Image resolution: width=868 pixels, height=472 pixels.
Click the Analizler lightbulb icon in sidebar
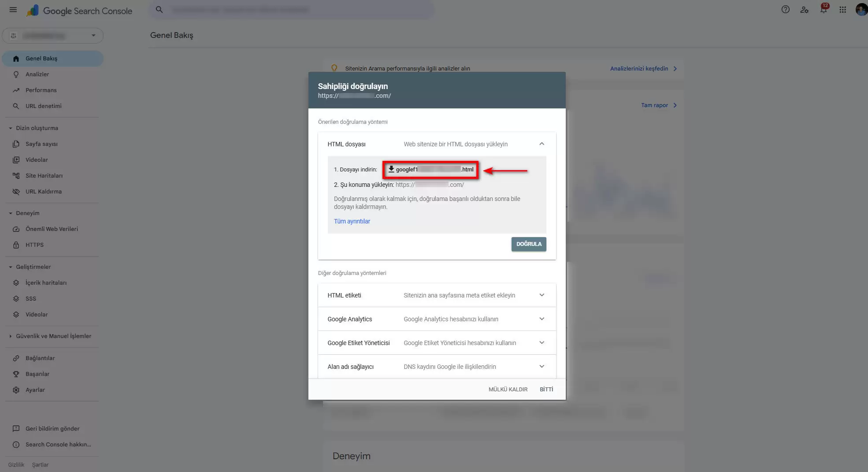pyautogui.click(x=16, y=74)
